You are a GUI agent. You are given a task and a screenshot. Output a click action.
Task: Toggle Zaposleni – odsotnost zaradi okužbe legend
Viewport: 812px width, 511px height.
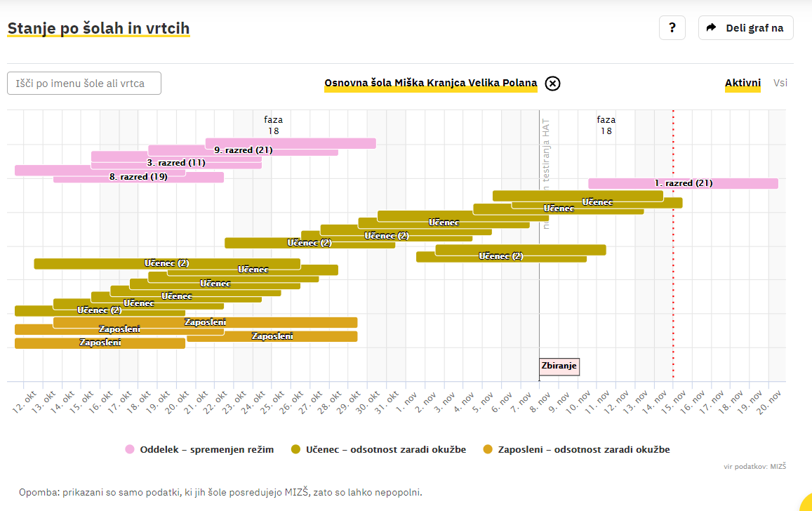tap(576, 449)
